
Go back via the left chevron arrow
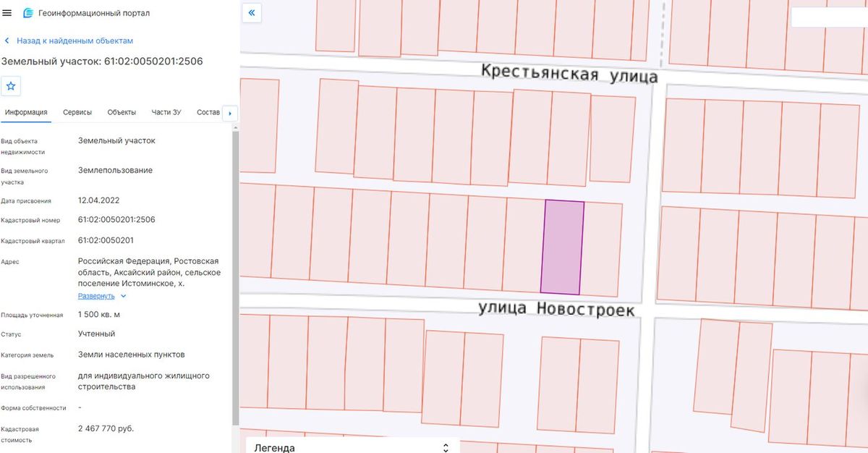7,41
